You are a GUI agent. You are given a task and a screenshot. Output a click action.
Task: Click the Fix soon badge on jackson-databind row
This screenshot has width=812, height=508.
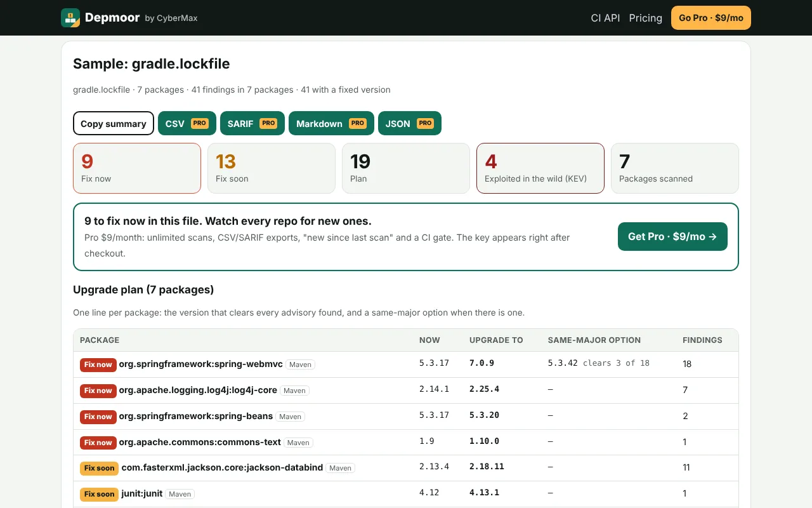(99, 468)
